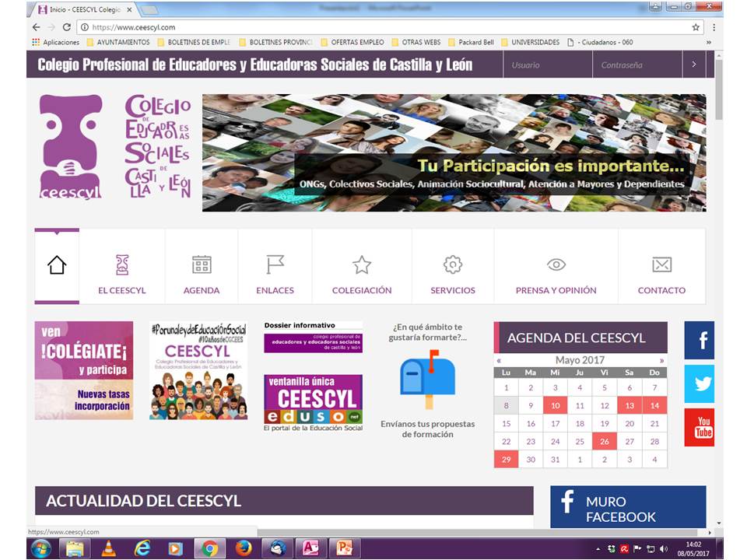Open the ceescyl logo at top left
Image resolution: width=747 pixels, height=560 pixels.
pos(71,147)
